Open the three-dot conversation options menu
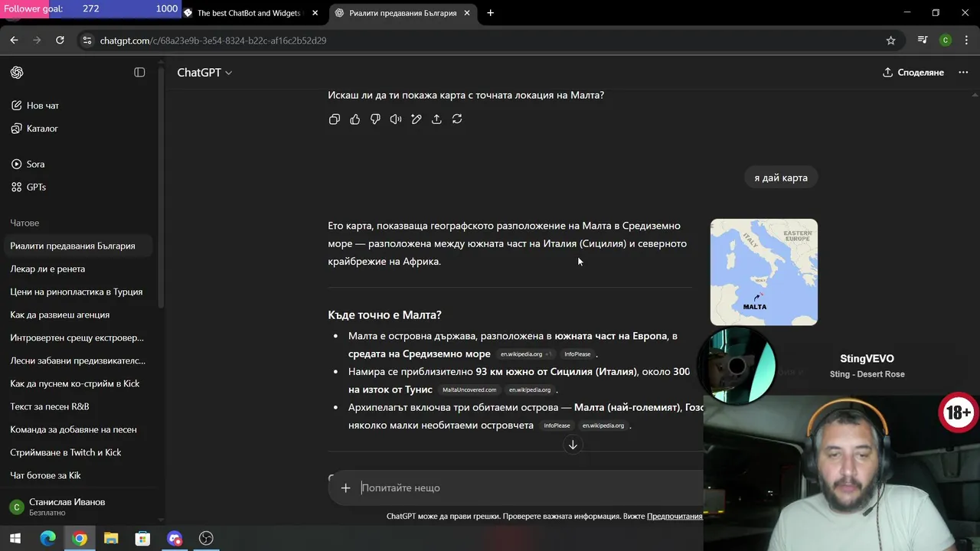This screenshot has width=980, height=551. point(963,73)
